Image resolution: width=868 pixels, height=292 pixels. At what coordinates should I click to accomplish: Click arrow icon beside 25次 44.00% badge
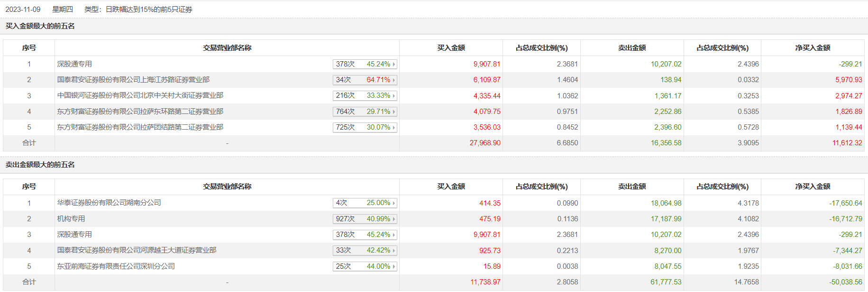[x=393, y=267]
